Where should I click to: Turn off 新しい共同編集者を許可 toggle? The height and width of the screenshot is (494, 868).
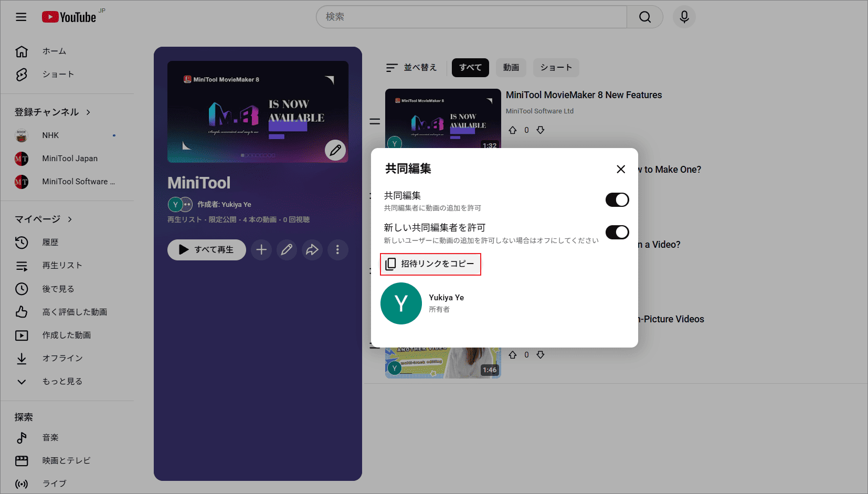(617, 232)
